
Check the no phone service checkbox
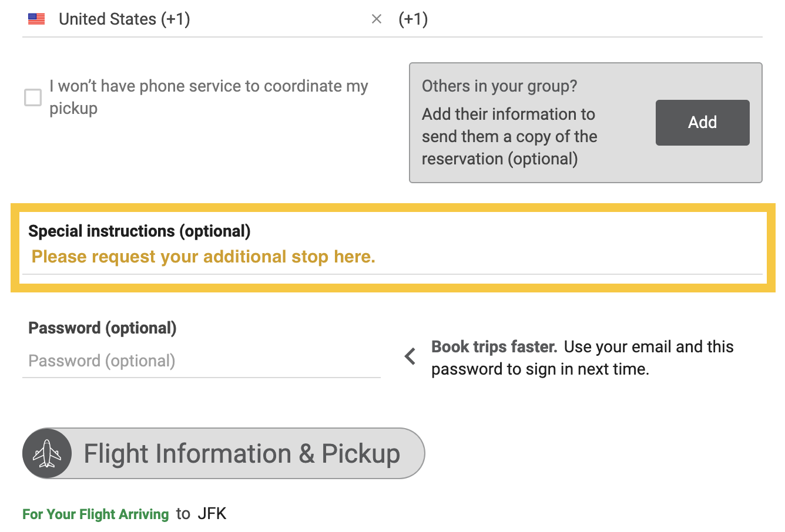pyautogui.click(x=33, y=97)
